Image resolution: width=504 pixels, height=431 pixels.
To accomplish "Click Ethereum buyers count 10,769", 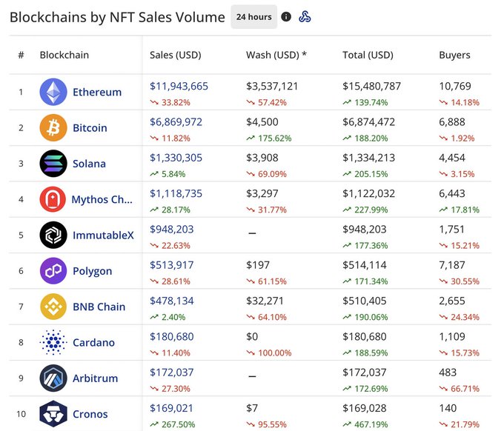I will (455, 86).
